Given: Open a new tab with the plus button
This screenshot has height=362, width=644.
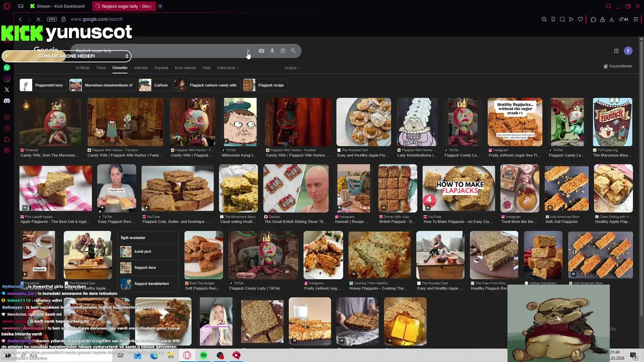Looking at the screenshot, I should (x=160, y=6).
